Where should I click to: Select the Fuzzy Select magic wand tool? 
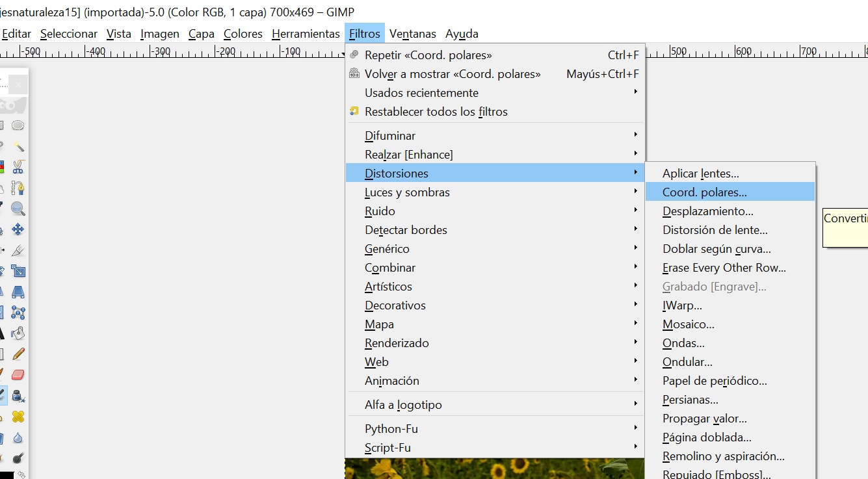coord(18,146)
